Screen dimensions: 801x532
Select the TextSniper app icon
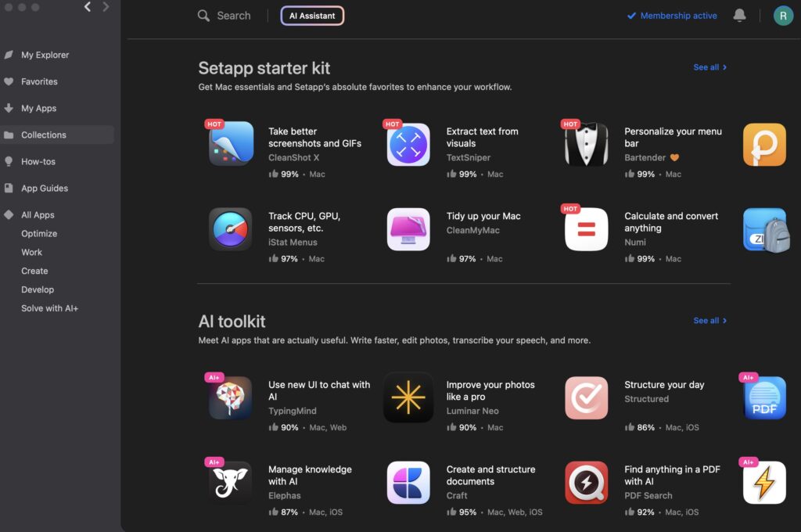pos(408,144)
